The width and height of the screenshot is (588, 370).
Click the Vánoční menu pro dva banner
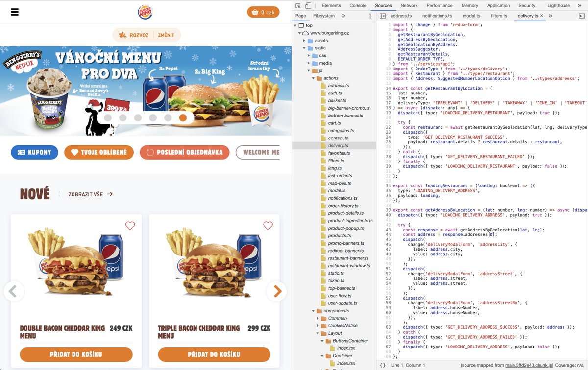[x=146, y=91]
